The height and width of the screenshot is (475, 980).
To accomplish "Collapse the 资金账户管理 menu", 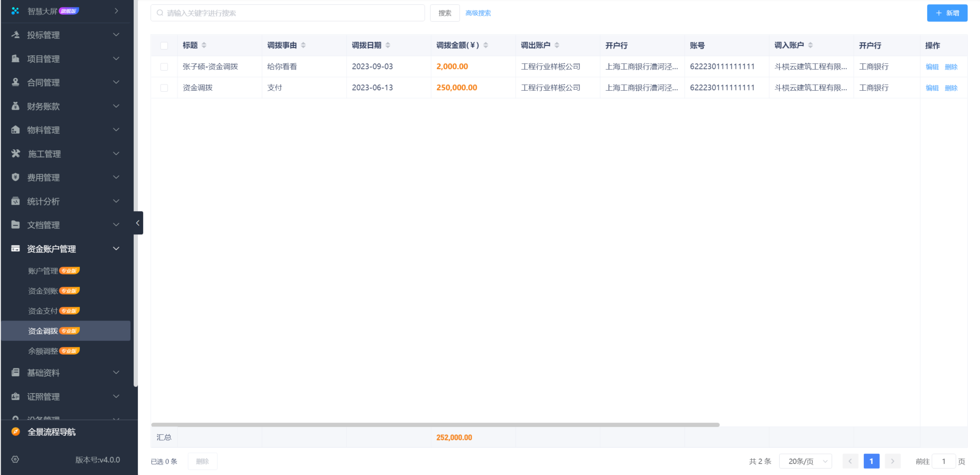I will pos(116,249).
